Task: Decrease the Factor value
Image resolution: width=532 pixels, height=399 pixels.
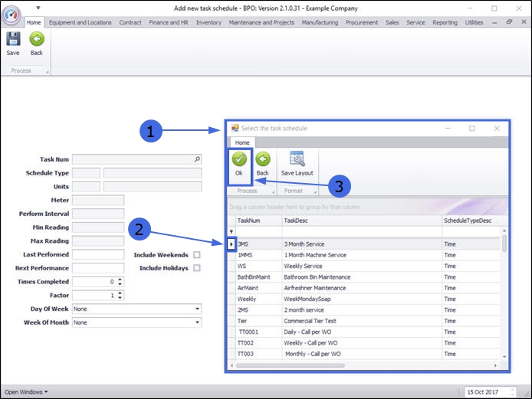Action: tap(120, 297)
